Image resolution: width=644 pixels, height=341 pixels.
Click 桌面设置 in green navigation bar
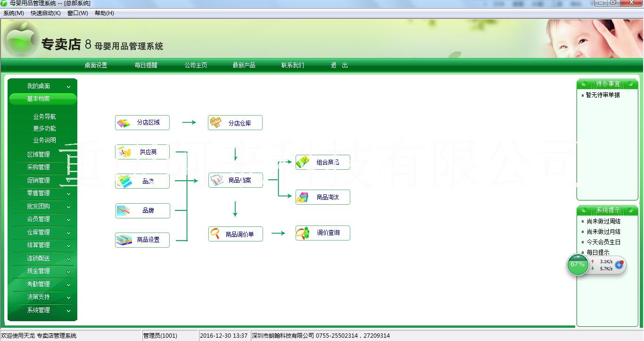click(x=96, y=65)
